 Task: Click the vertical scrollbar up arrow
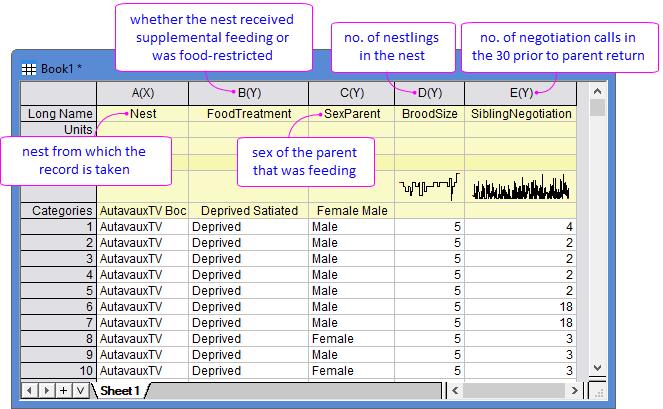[597, 91]
